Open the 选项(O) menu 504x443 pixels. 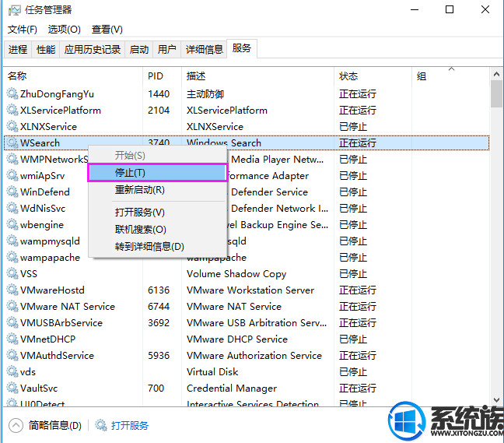point(64,30)
